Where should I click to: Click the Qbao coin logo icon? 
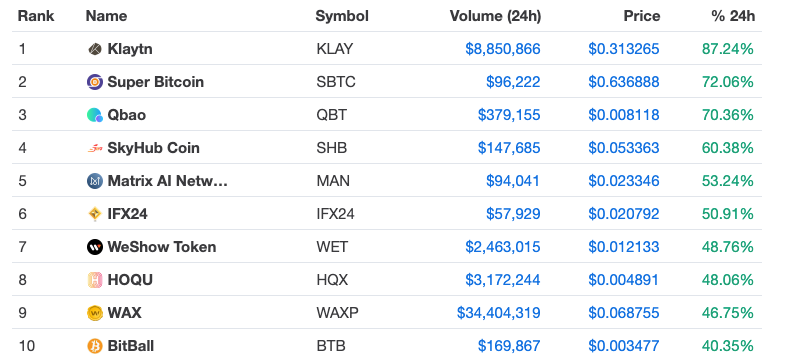pyautogui.click(x=94, y=115)
